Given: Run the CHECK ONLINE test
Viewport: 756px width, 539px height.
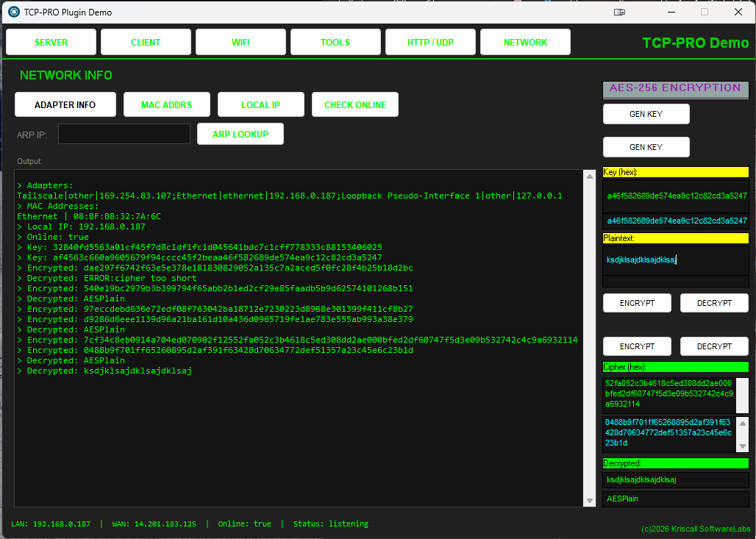Looking at the screenshot, I should [355, 104].
